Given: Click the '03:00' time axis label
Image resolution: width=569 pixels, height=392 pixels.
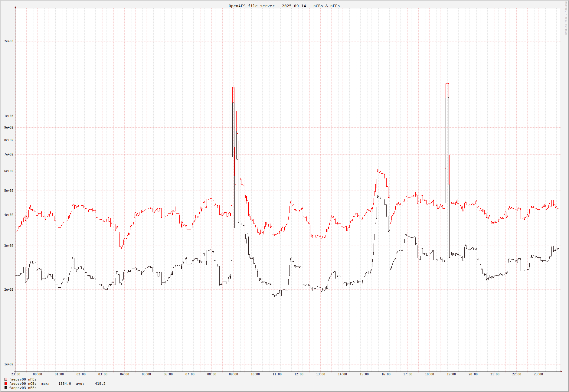Looking at the screenshot, I should click(x=103, y=374).
